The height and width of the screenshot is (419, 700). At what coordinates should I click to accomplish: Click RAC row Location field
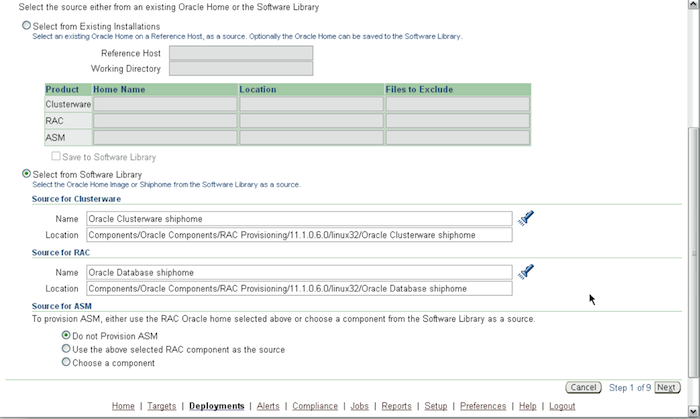[x=311, y=120]
